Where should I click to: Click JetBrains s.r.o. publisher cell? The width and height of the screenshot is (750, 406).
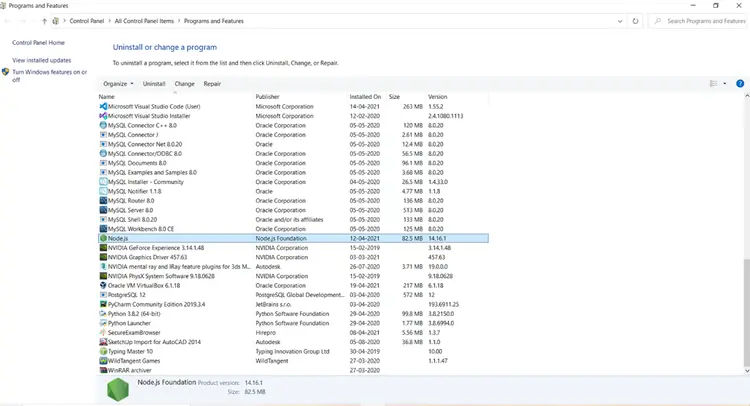[273, 305]
